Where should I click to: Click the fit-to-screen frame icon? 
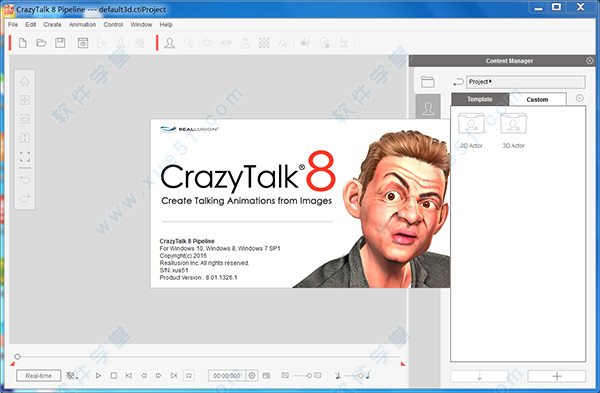pos(25,157)
